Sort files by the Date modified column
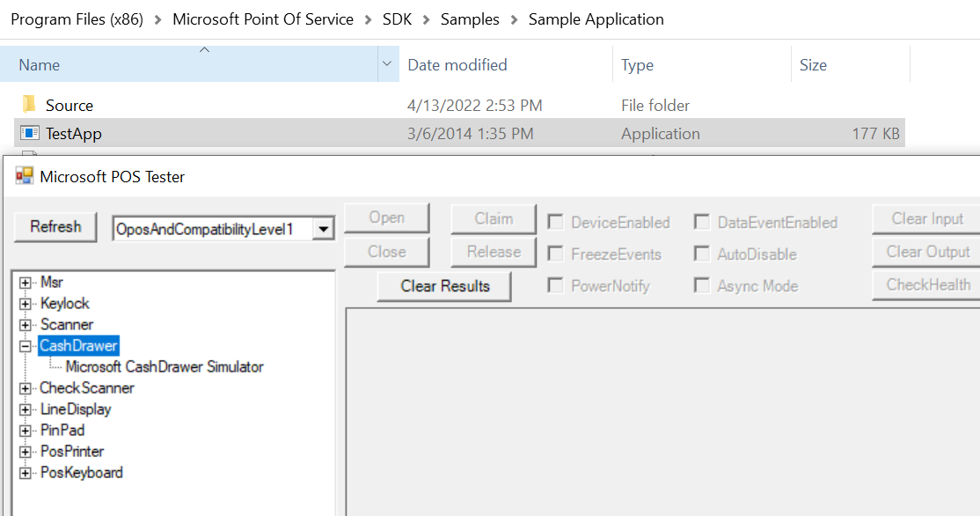 tap(457, 65)
